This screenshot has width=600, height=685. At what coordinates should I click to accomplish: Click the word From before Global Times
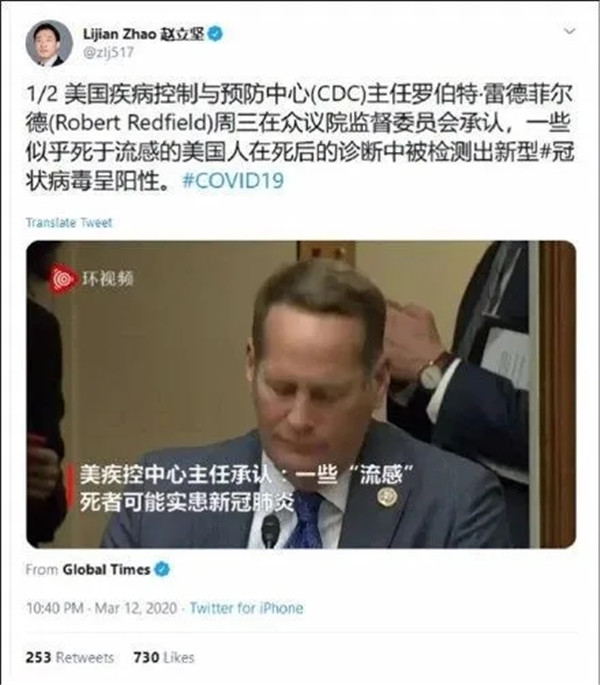pos(42,570)
